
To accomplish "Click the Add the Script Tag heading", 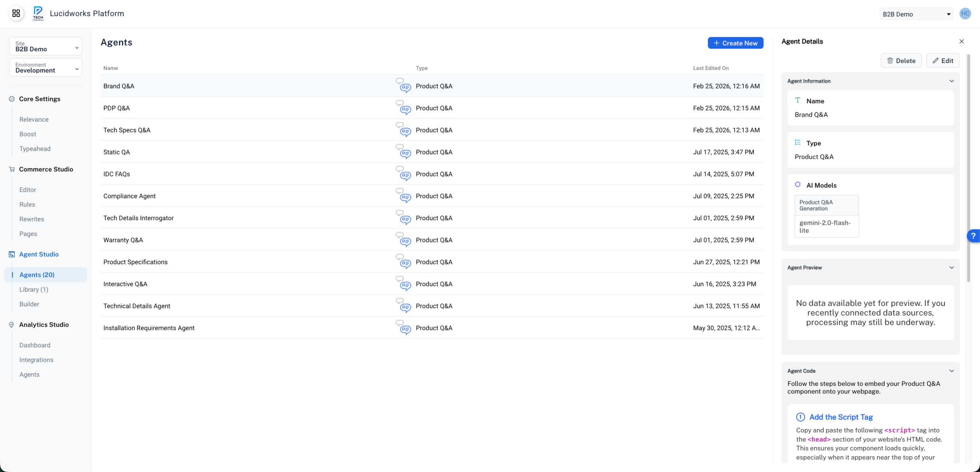I will [841, 417].
